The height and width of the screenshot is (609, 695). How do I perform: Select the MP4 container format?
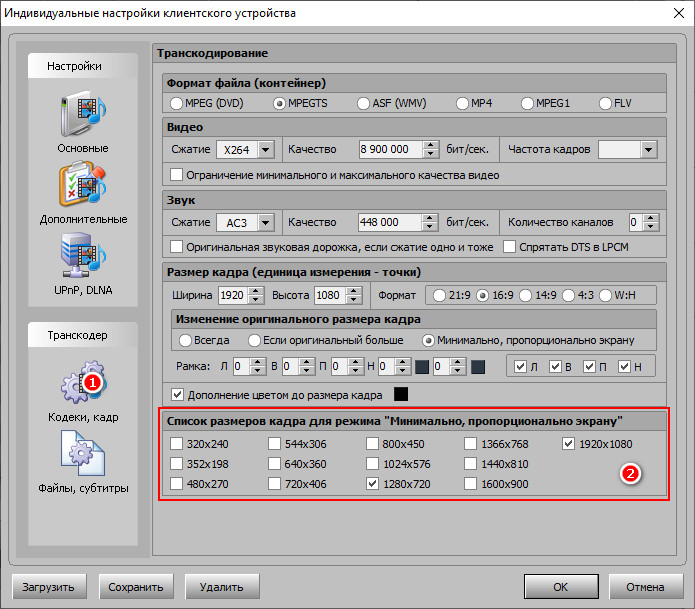tap(463, 103)
